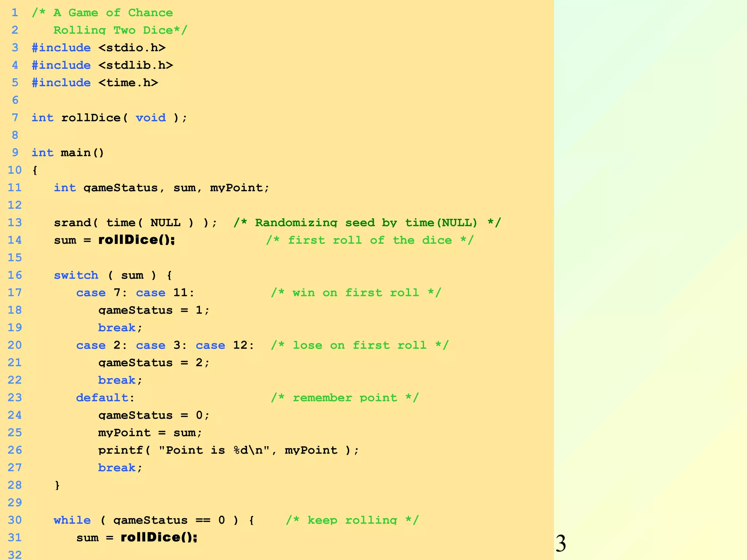The image size is (747, 560).
Task: Click the "break;" on line 27
Action: tap(120, 468)
